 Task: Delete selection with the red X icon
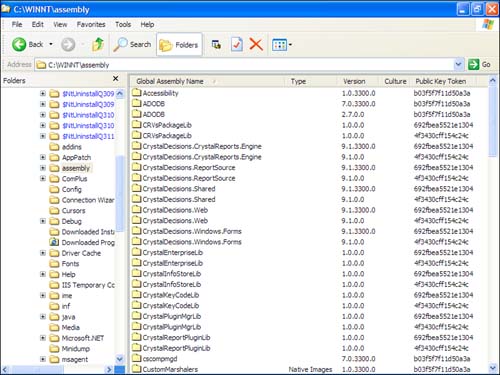(x=256, y=44)
